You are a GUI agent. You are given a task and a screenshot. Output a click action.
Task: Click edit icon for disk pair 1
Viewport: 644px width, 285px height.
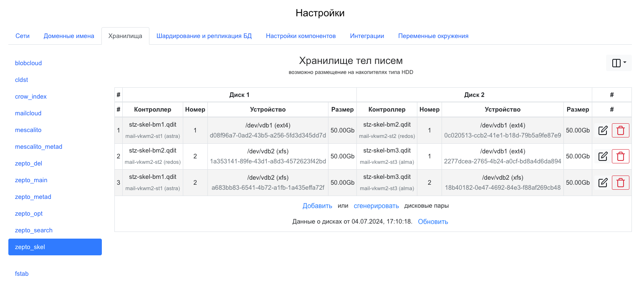[603, 130]
